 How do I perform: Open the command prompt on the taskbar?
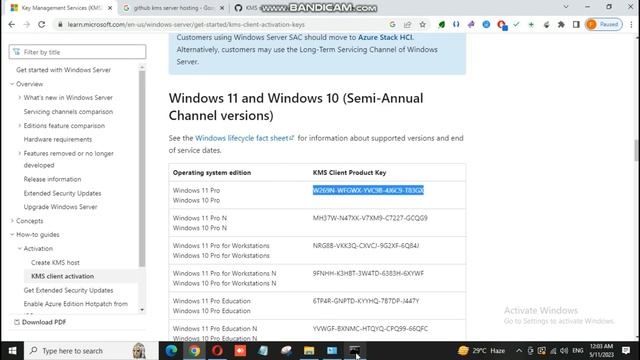[354, 351]
